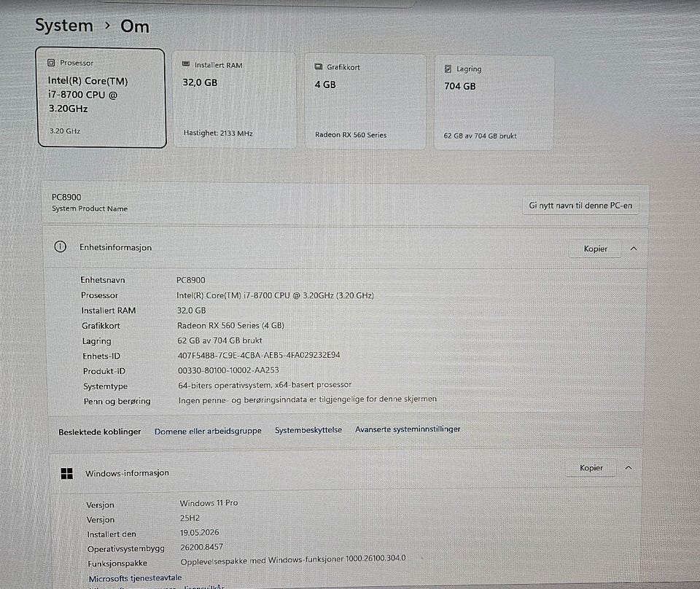
Task: Open 'Domene eller arbeidsgruppe' link
Action: [x=208, y=431]
